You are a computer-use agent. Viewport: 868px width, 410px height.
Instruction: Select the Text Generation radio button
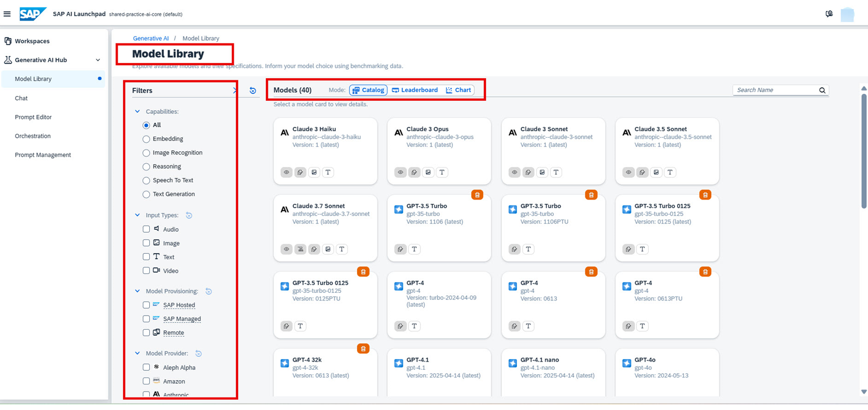146,194
